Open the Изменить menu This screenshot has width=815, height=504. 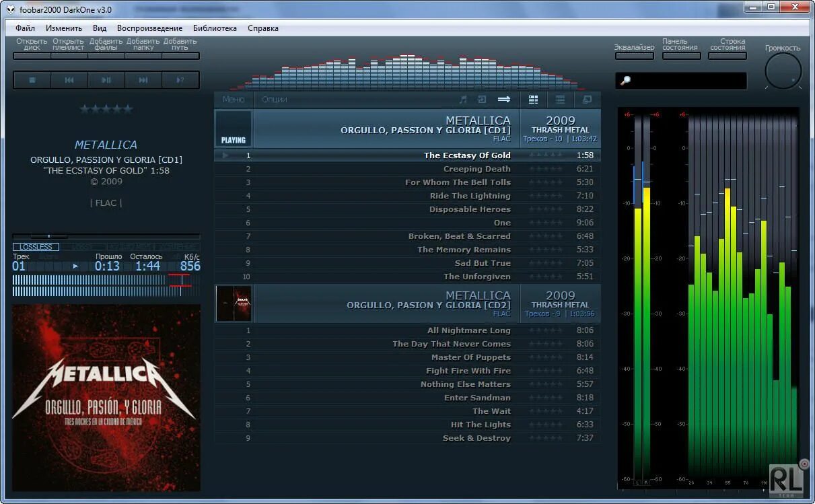(64, 28)
